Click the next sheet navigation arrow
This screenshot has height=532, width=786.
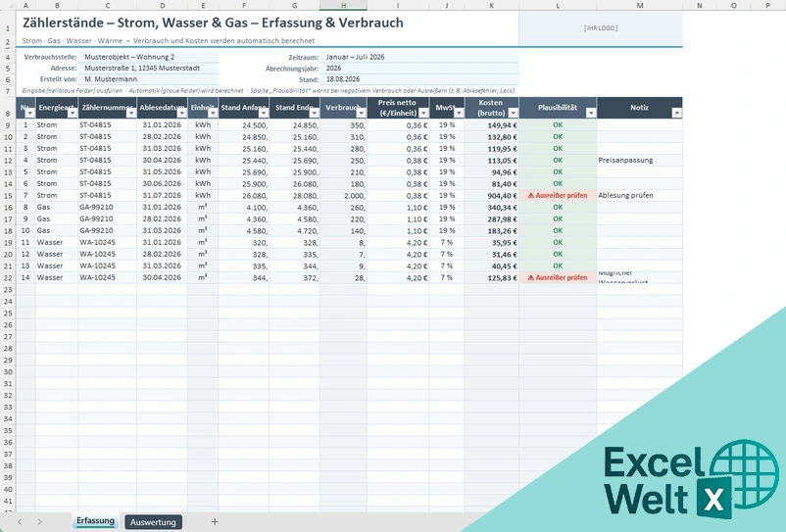39,522
